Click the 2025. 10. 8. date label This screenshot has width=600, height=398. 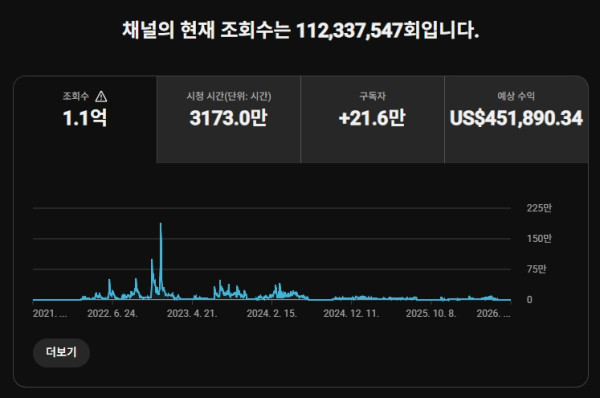[431, 313]
